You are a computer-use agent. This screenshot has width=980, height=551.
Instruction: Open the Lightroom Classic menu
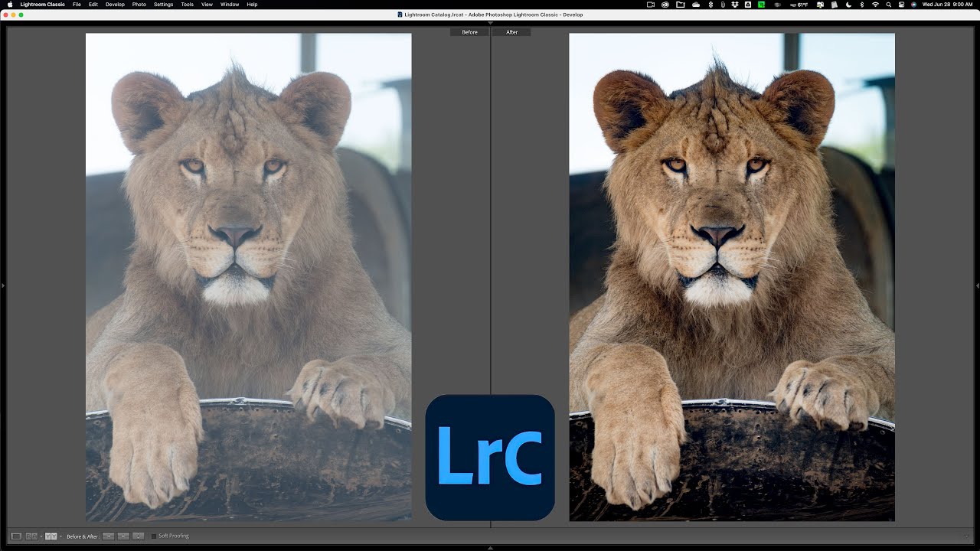(x=43, y=5)
